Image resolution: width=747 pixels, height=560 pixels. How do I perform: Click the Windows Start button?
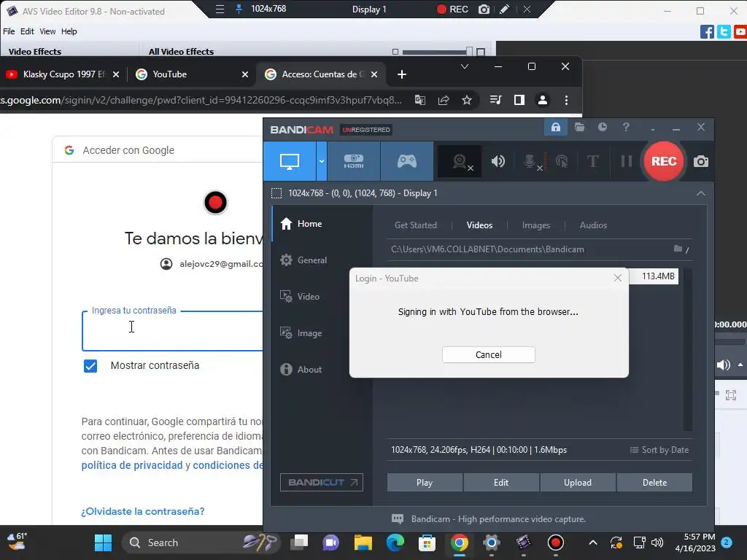click(x=103, y=542)
